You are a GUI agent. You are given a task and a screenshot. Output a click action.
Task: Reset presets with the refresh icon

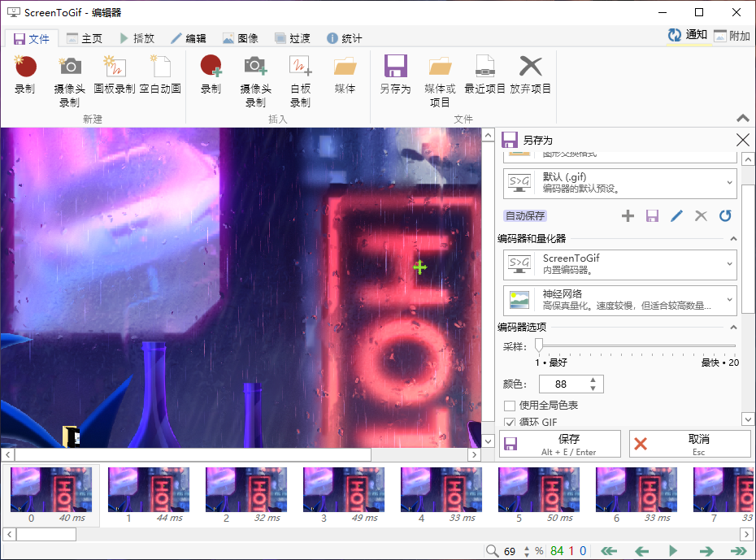click(725, 216)
